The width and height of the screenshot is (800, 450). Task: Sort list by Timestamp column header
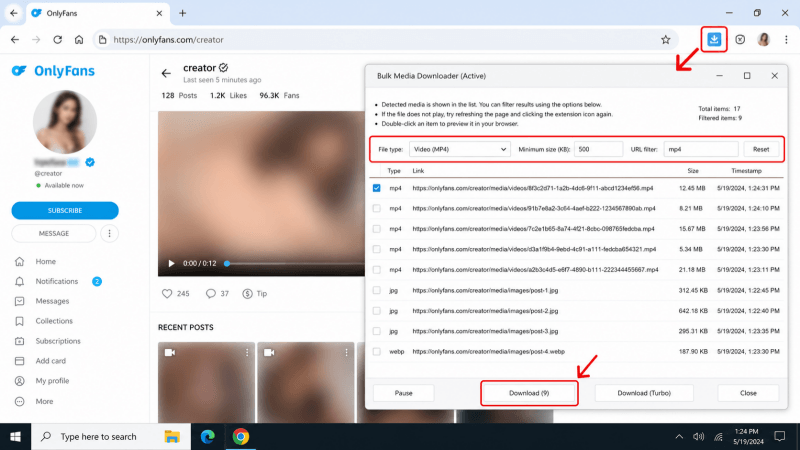pyautogui.click(x=746, y=171)
